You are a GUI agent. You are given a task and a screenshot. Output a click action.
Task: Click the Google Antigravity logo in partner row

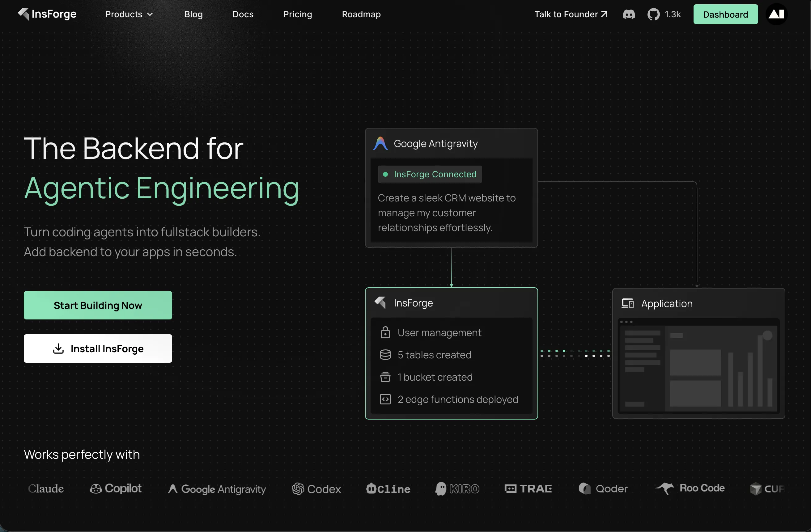click(217, 489)
